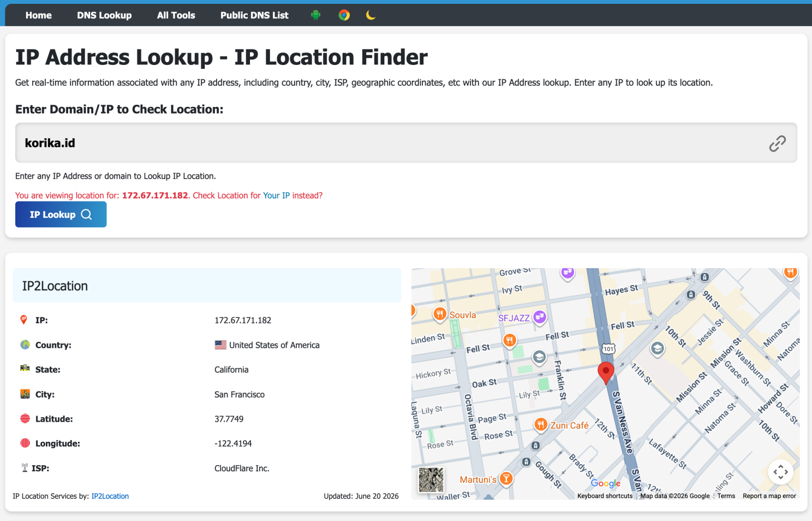Click the 'Updated: June 20 2026' text

coord(361,496)
